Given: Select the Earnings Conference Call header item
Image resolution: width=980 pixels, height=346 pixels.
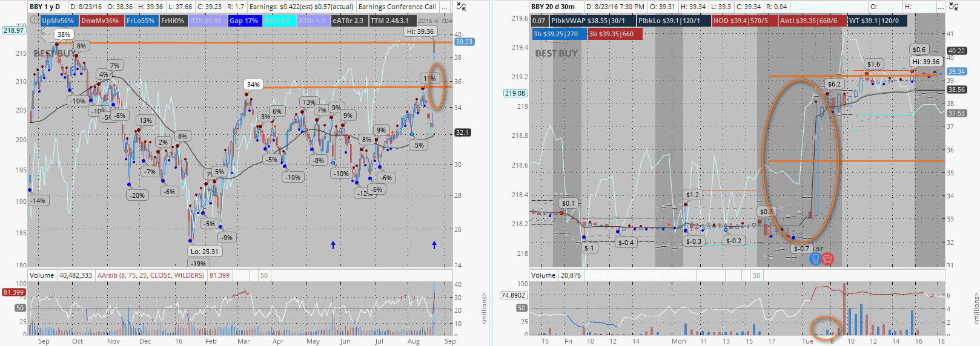Looking at the screenshot, I should [397, 7].
